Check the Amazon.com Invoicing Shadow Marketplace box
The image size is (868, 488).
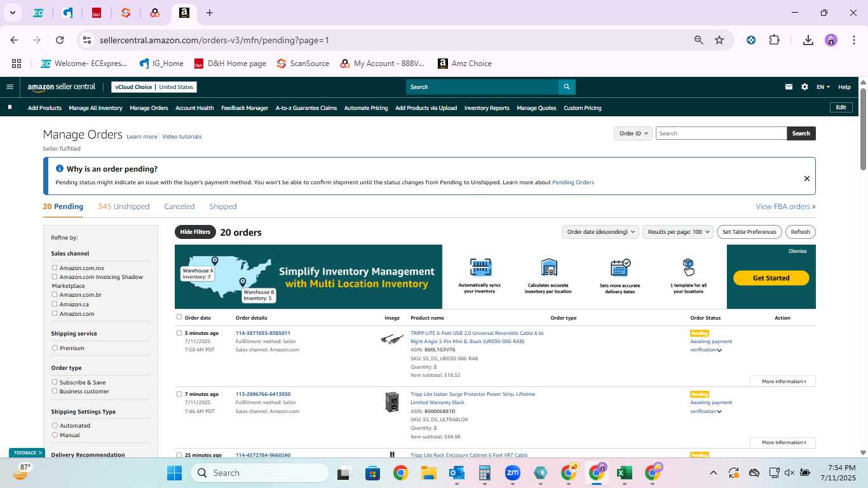pos(55,277)
